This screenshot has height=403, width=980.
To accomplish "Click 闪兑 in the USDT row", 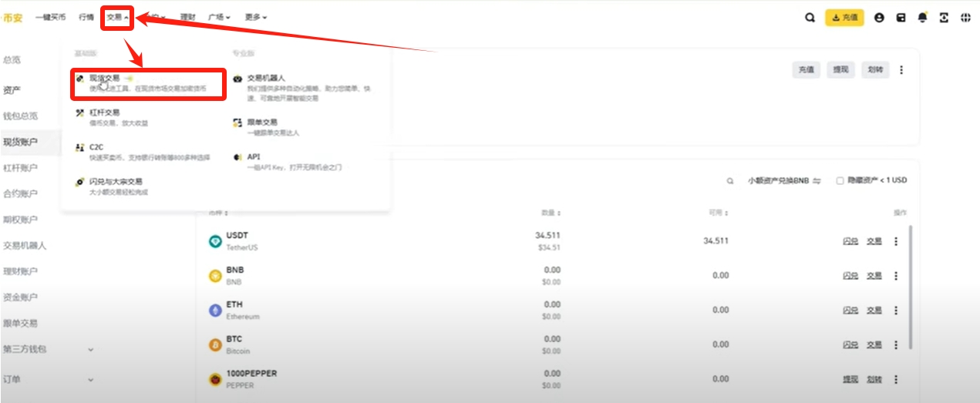I will click(x=850, y=241).
